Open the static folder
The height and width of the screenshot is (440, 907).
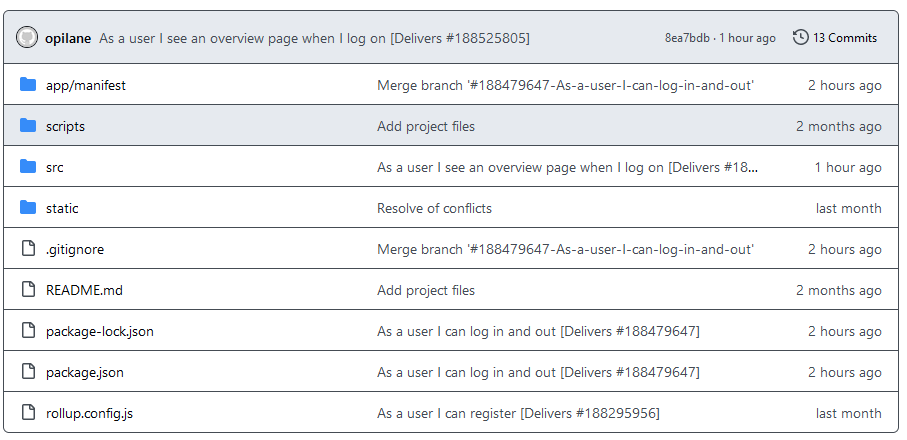pos(62,208)
